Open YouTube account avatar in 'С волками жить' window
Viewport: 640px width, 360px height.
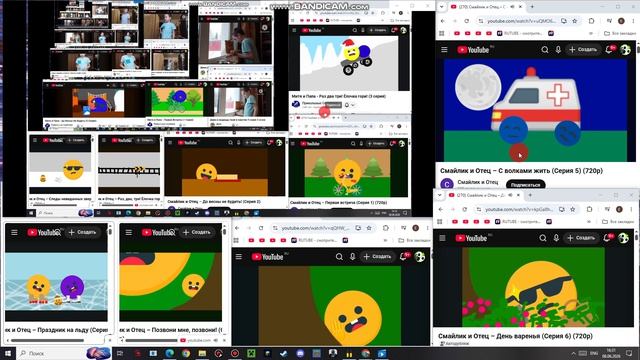[x=625, y=50]
